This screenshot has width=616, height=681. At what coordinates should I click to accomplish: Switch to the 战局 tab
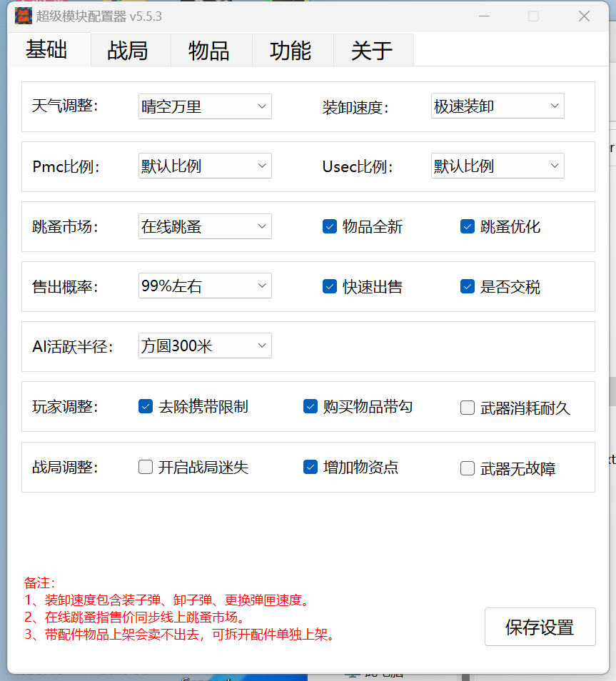128,51
